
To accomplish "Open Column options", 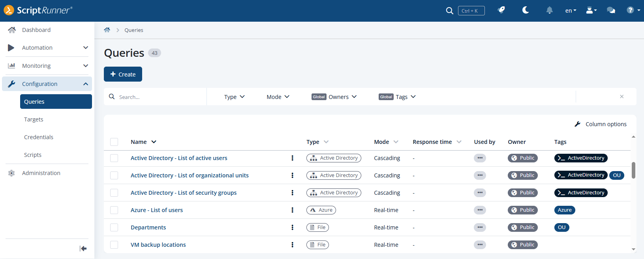I will [600, 124].
